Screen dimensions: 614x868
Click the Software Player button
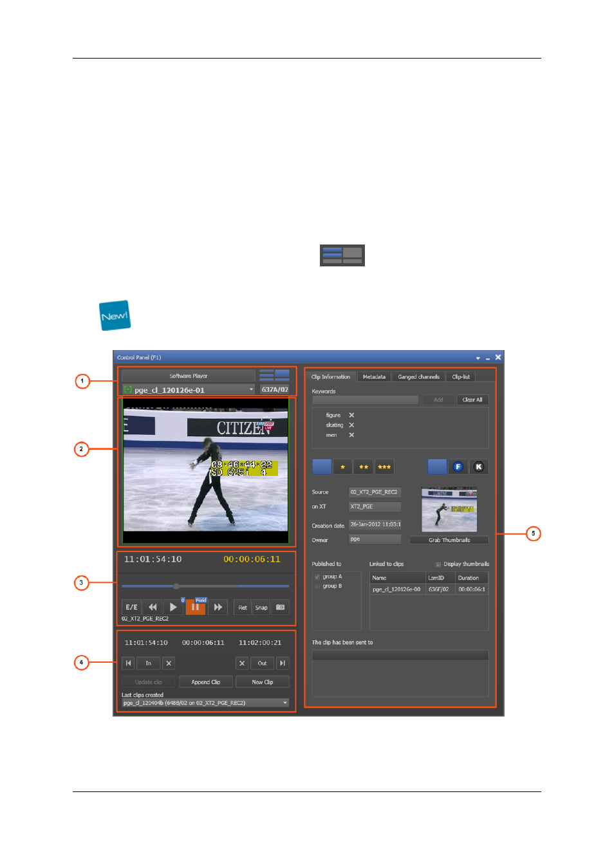click(x=189, y=376)
